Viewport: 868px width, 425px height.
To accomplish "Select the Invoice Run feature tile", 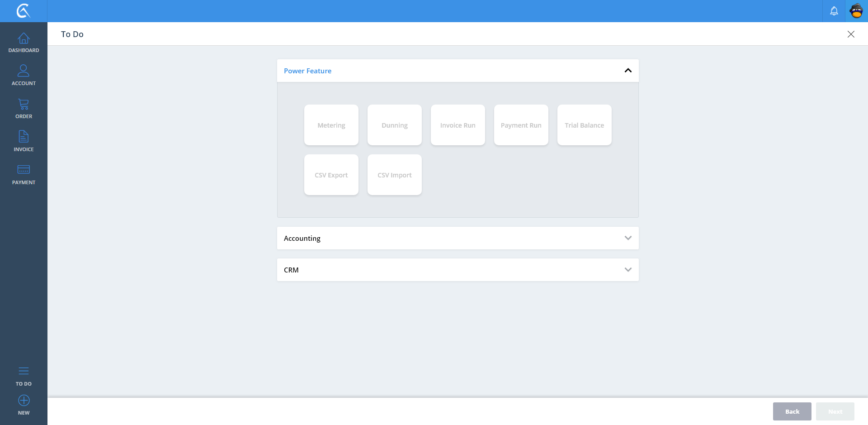I will click(458, 125).
